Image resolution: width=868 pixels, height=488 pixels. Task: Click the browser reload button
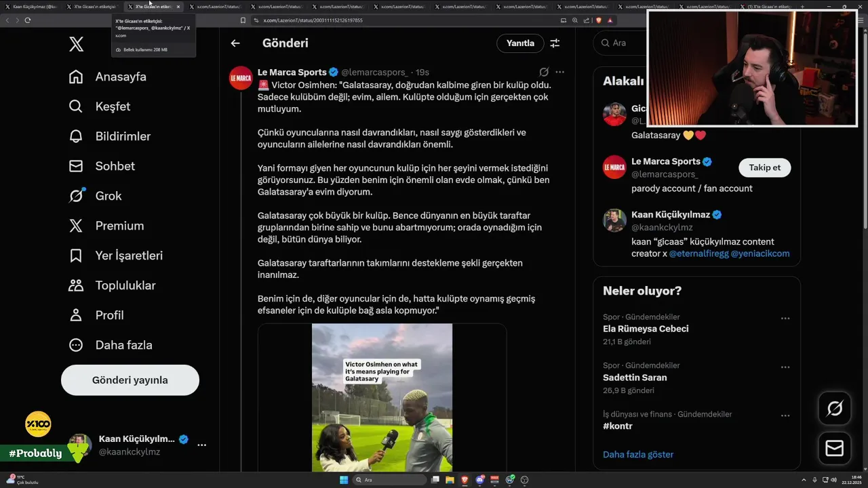point(28,20)
